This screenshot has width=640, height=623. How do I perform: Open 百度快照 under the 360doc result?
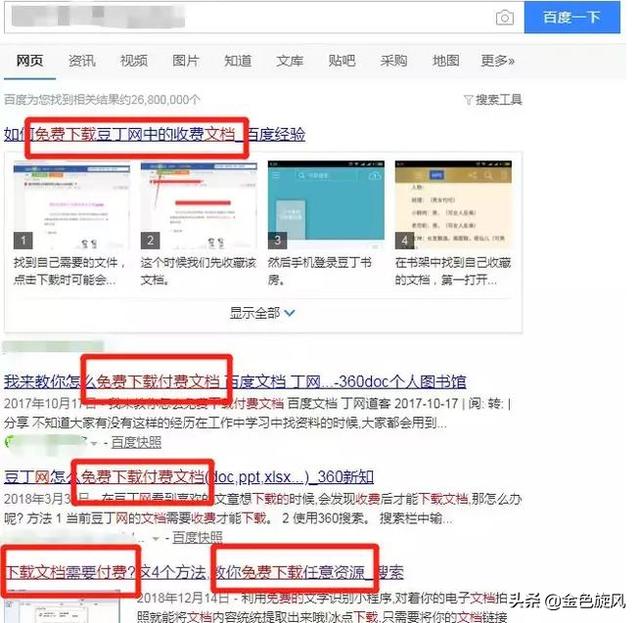(x=136, y=442)
